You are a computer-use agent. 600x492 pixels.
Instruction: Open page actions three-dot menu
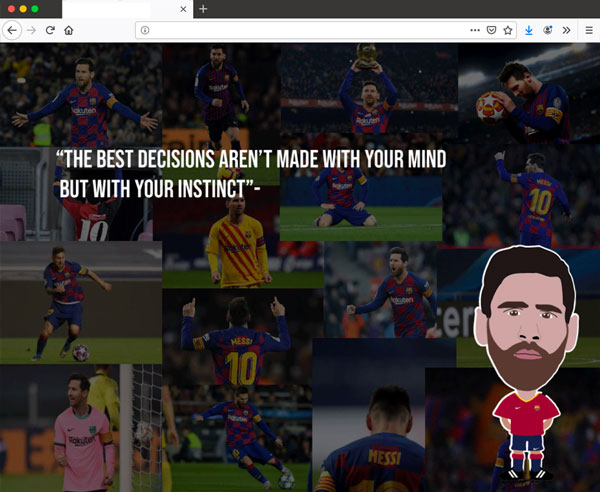click(x=474, y=30)
